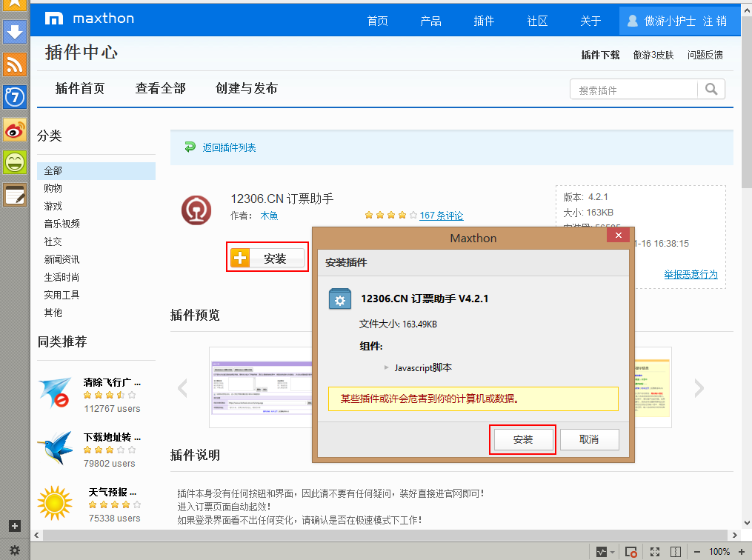This screenshot has height=560, width=752.
Task: Open the notepad sidebar icon
Action: pyautogui.click(x=14, y=195)
